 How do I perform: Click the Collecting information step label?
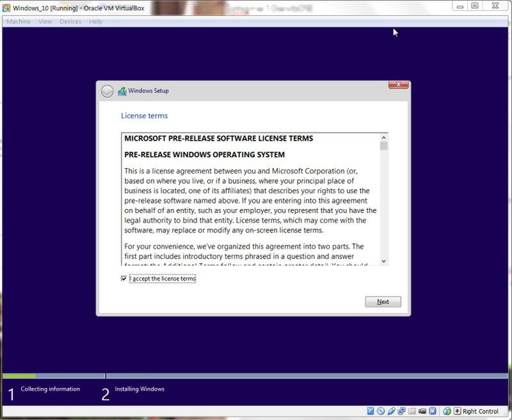tap(51, 389)
